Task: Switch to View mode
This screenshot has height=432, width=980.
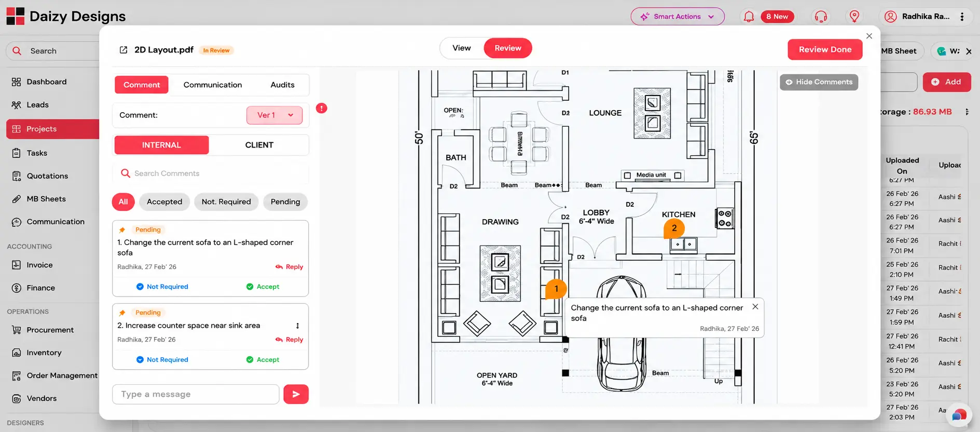Action: pyautogui.click(x=461, y=48)
